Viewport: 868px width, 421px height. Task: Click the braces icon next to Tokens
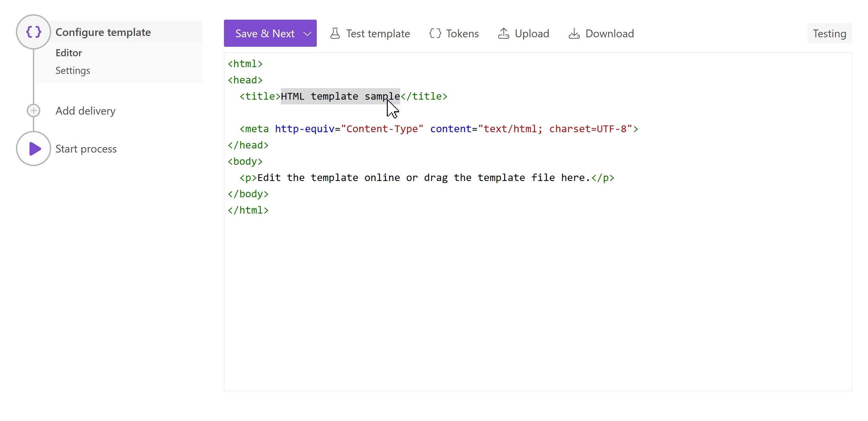click(x=435, y=33)
